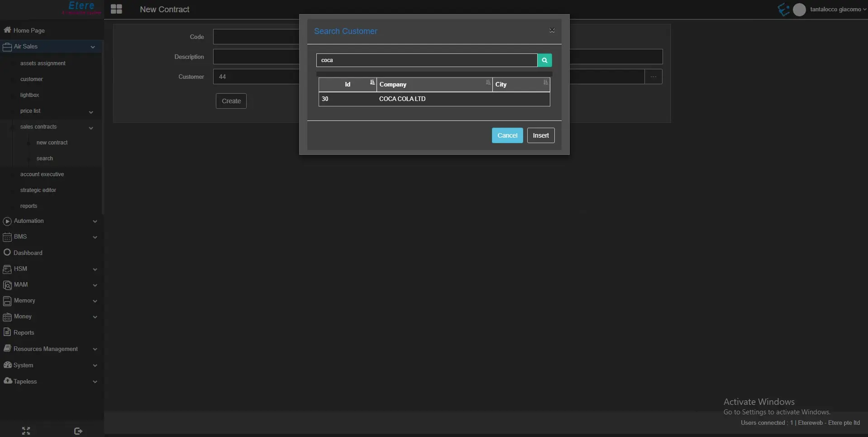The height and width of the screenshot is (437, 868).
Task: Collapse the sales contracts submenu
Action: [x=91, y=127]
